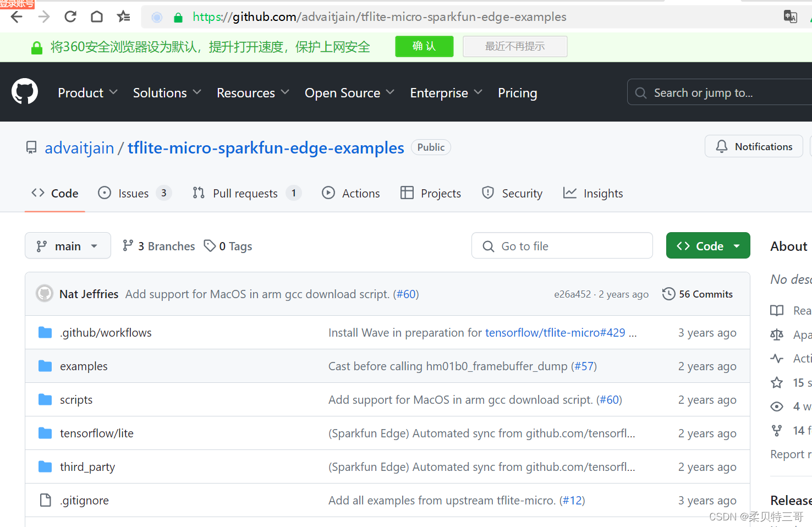812x527 pixels.
Task: Open the favorites star list icon
Action: pyautogui.click(x=124, y=17)
